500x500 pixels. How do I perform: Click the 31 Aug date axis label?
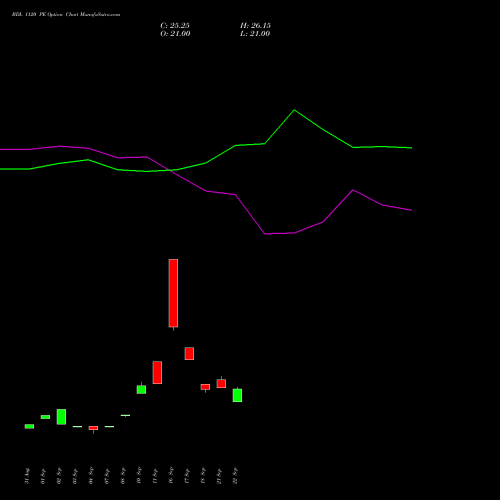[x=27, y=476]
